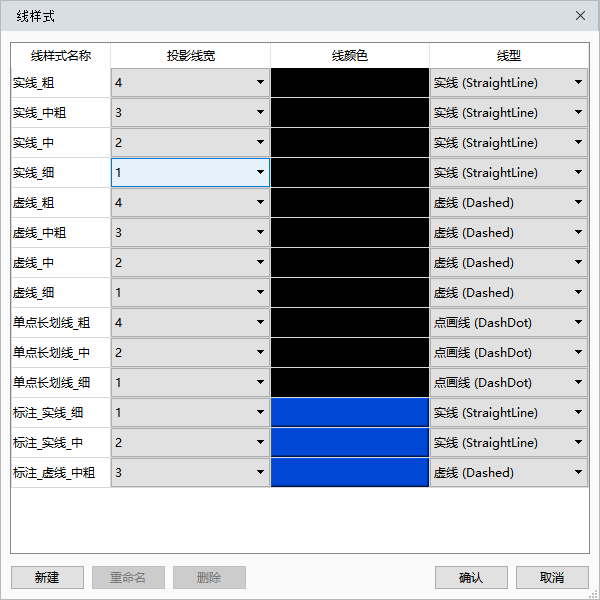Image resolution: width=600 pixels, height=600 pixels.
Task: Select the 实线_粗 style name
Action: point(33,83)
